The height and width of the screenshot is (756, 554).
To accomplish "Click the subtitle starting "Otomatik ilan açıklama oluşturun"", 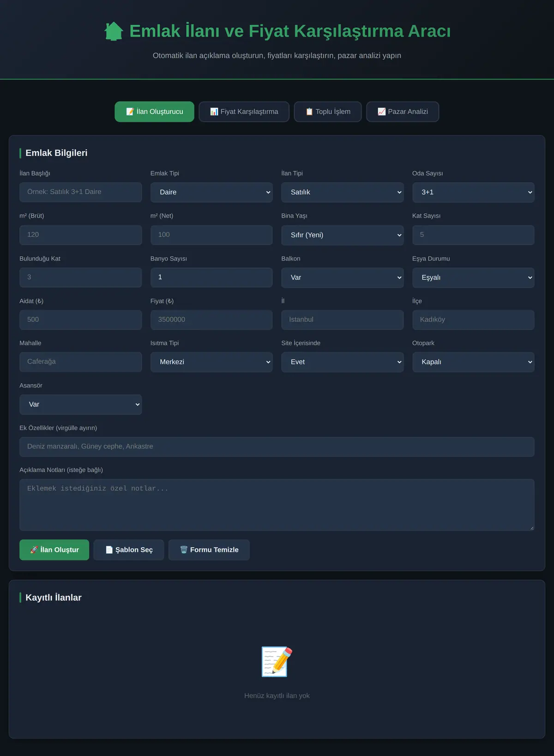I will (277, 55).
